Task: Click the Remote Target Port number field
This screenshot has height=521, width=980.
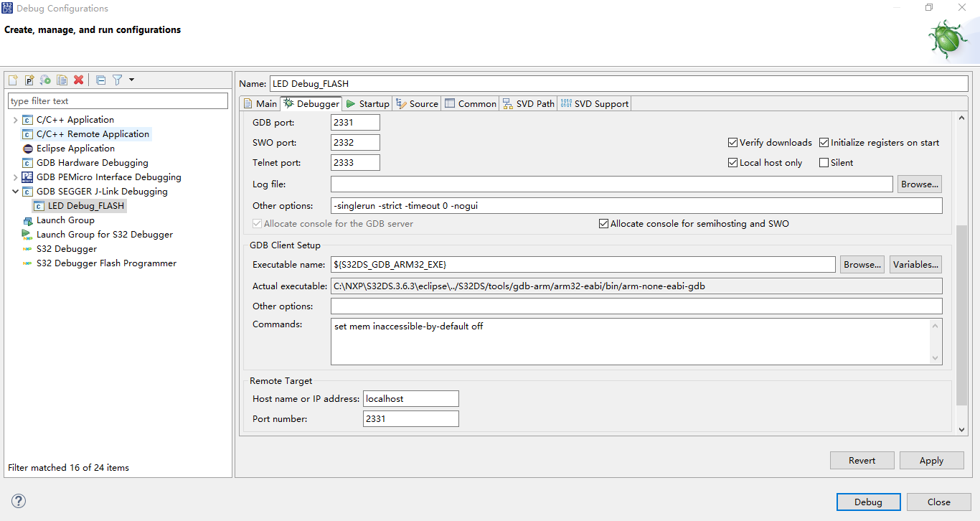Action: point(411,418)
